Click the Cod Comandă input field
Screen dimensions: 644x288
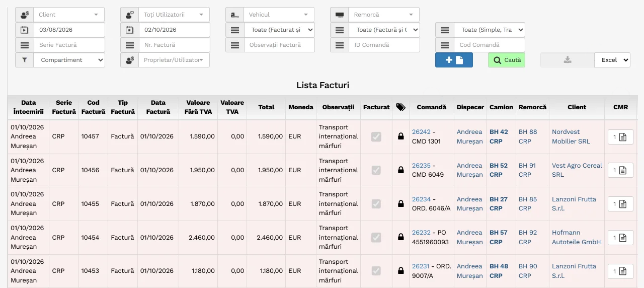(x=489, y=45)
